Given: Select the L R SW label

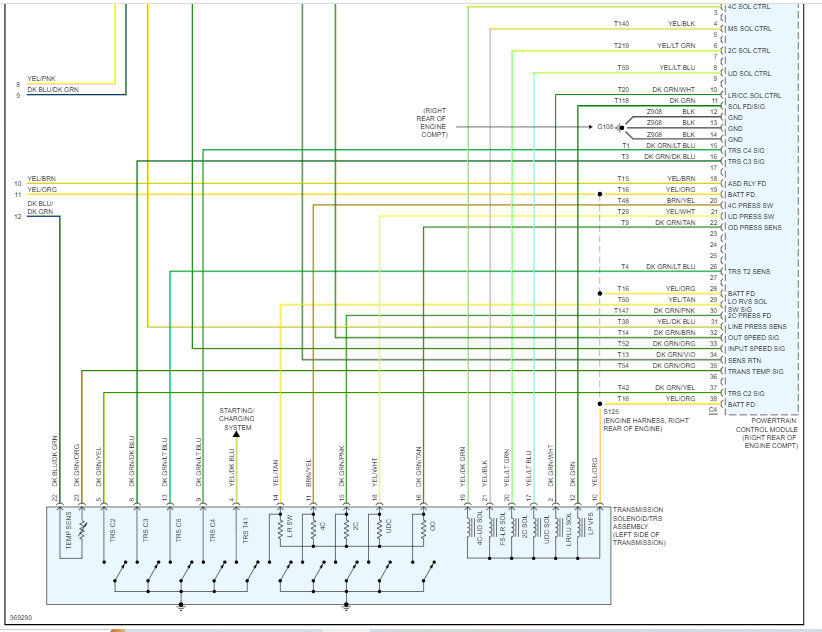Looking at the screenshot, I should coord(290,527).
